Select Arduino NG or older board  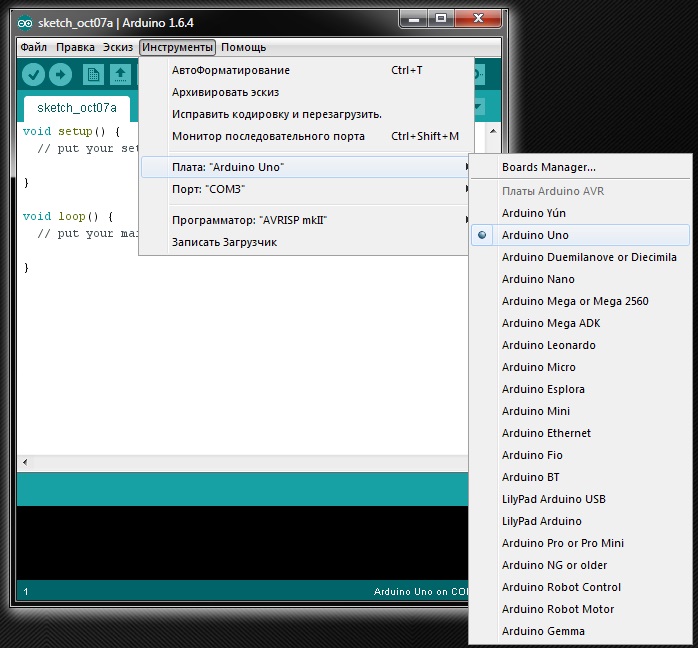coord(580,565)
